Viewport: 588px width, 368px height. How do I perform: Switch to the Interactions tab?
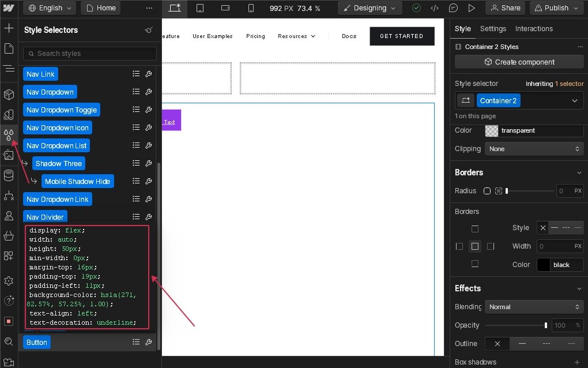point(534,28)
